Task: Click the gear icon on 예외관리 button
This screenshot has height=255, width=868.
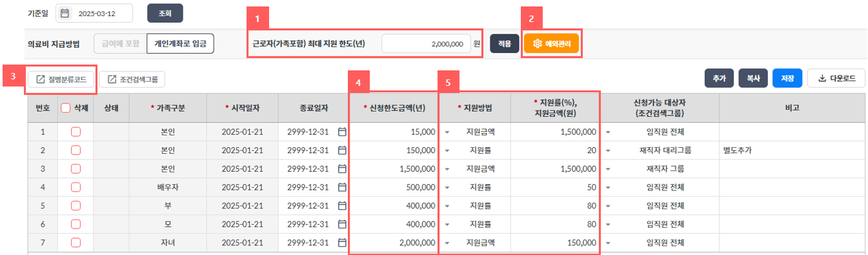Action: 537,44
